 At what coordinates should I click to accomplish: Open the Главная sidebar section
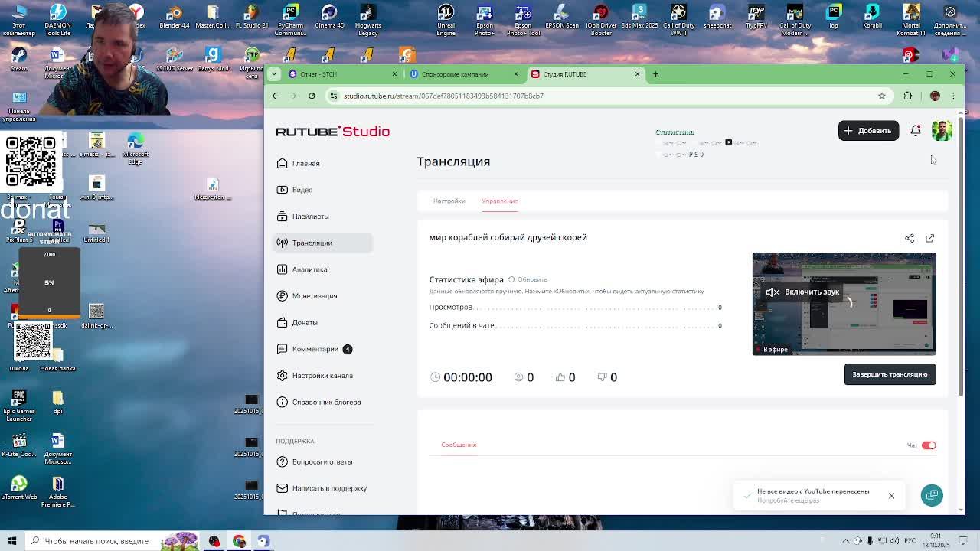click(x=299, y=163)
